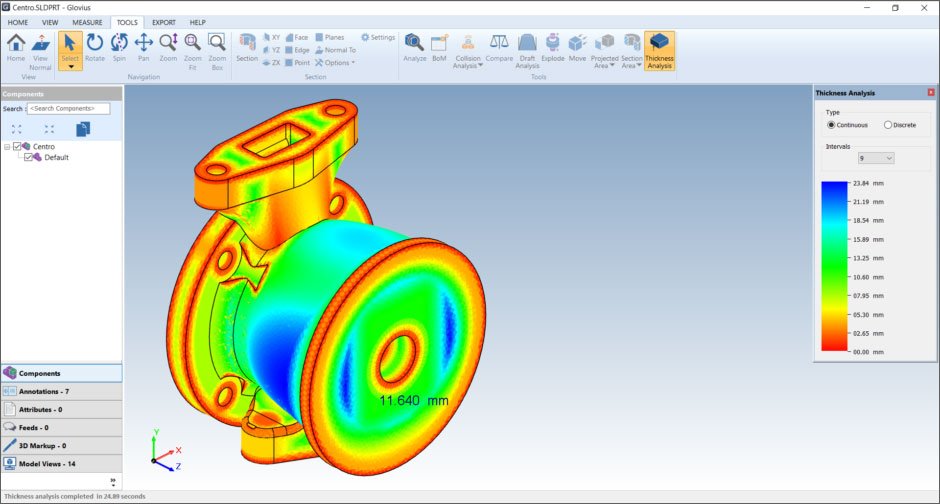Section by Edge
The width and height of the screenshot is (940, 504).
[297, 50]
